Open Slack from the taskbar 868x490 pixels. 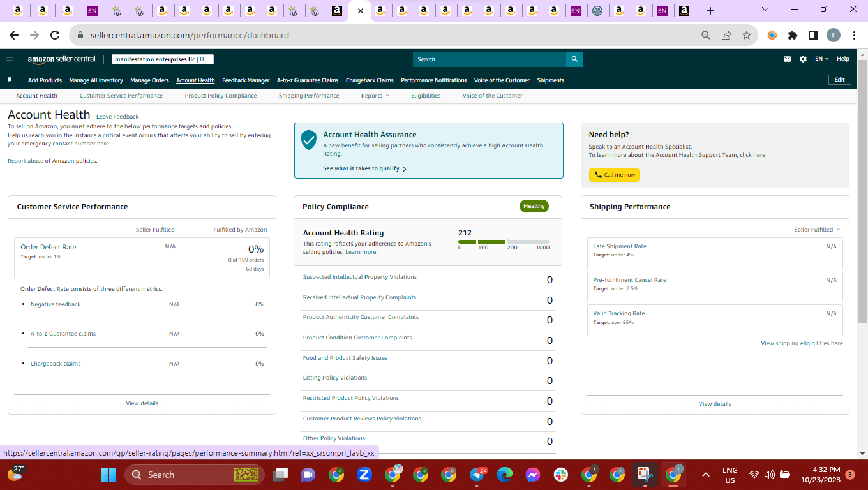[561, 475]
